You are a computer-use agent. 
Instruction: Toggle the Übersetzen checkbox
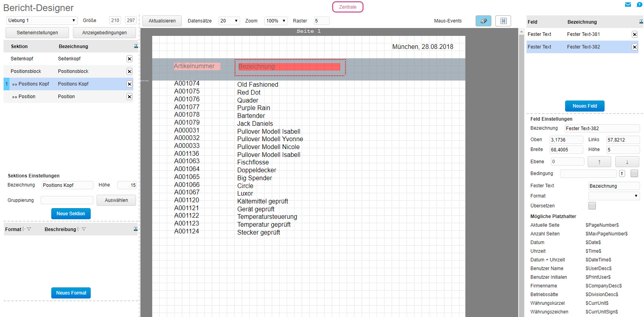tap(592, 206)
